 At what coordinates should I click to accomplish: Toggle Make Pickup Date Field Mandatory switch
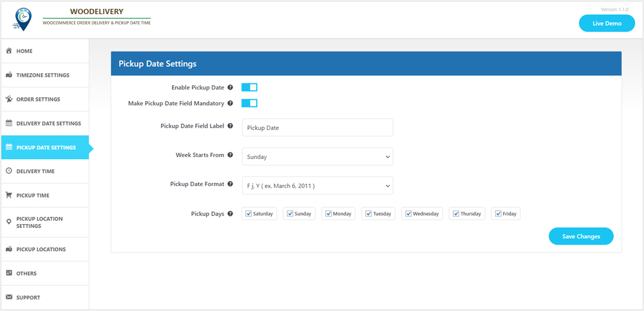(249, 103)
